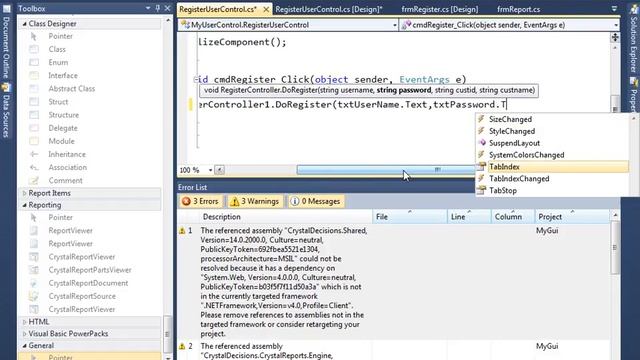Click the code editor horizontal scrollbar thumb
Screen dimensions: 640x360
pos(386,170)
